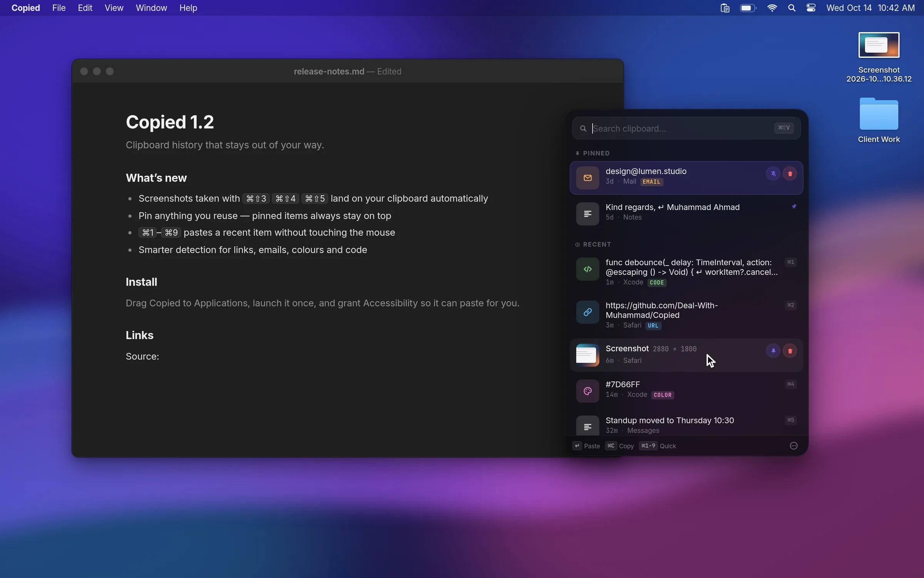Focus the Search clipboard field
Image resolution: width=924 pixels, height=578 pixels.
pyautogui.click(x=686, y=128)
